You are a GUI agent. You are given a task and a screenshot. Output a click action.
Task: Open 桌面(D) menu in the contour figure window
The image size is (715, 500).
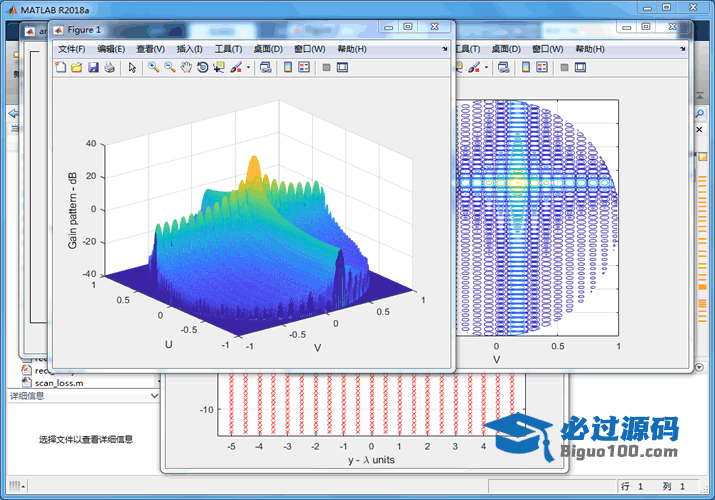[506, 49]
